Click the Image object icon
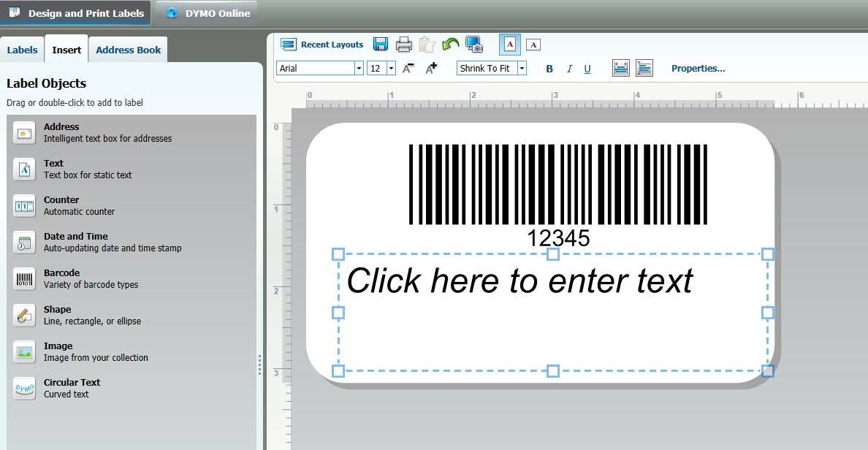868x450 pixels. (x=24, y=353)
